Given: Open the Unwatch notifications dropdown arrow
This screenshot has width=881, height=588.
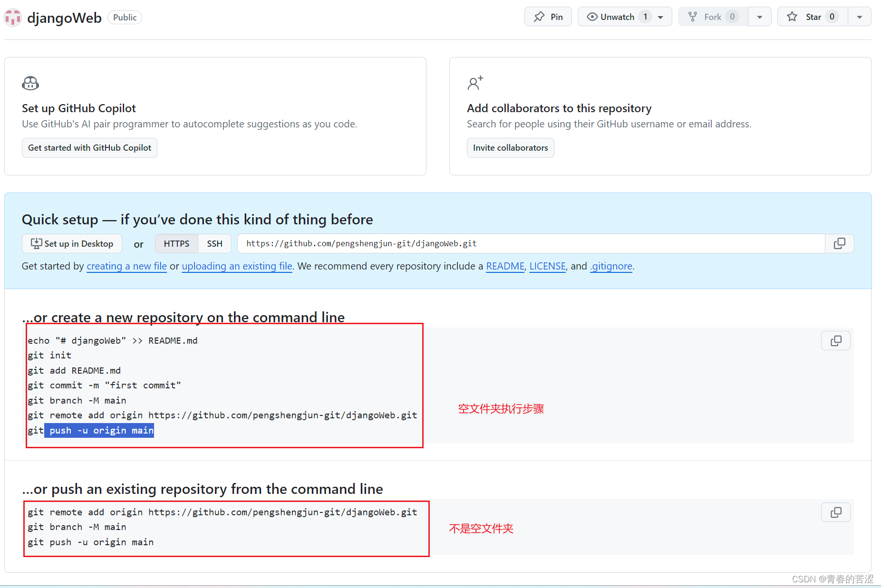Looking at the screenshot, I should point(661,17).
